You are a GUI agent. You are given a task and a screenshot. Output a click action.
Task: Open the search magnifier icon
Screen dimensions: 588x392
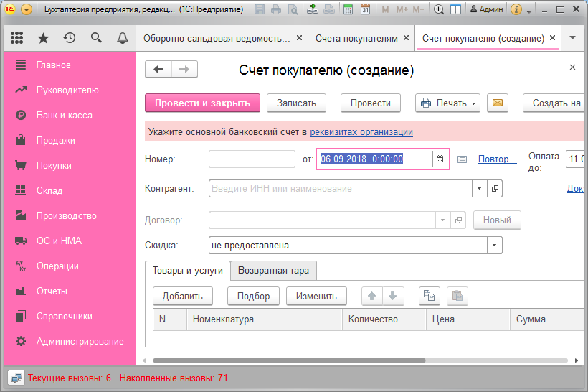point(96,38)
